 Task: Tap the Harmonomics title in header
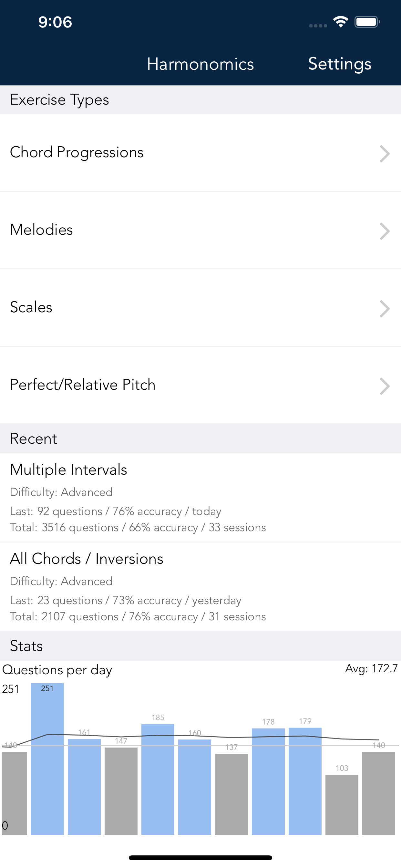pos(200,64)
